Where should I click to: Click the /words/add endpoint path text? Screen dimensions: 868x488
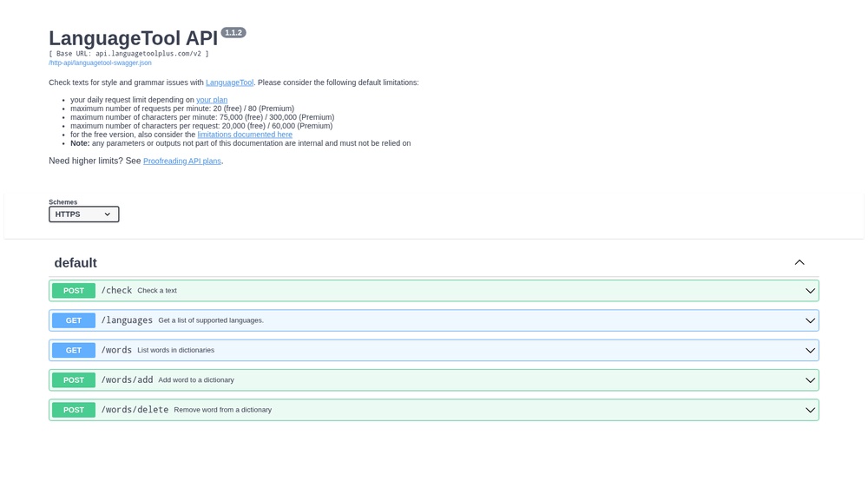click(x=127, y=380)
